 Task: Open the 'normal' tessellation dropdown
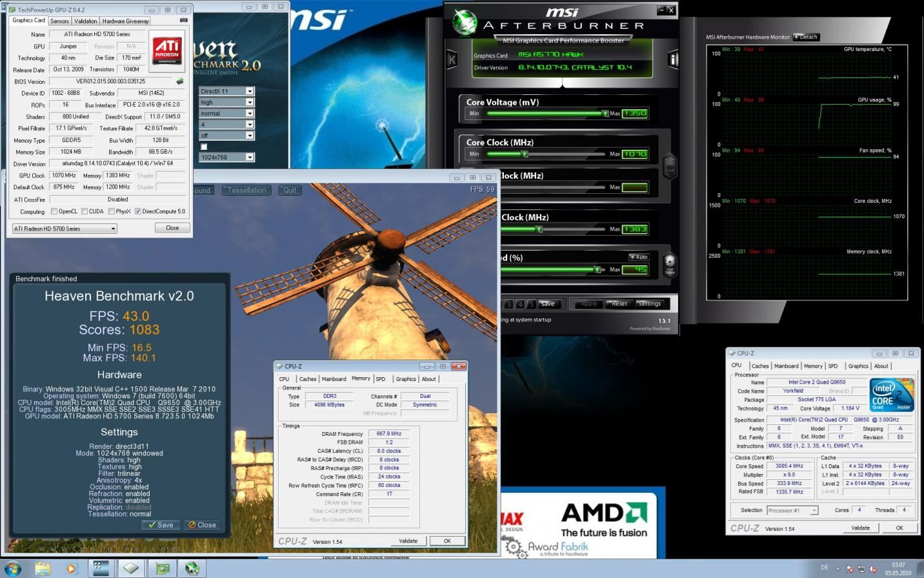pos(226,113)
